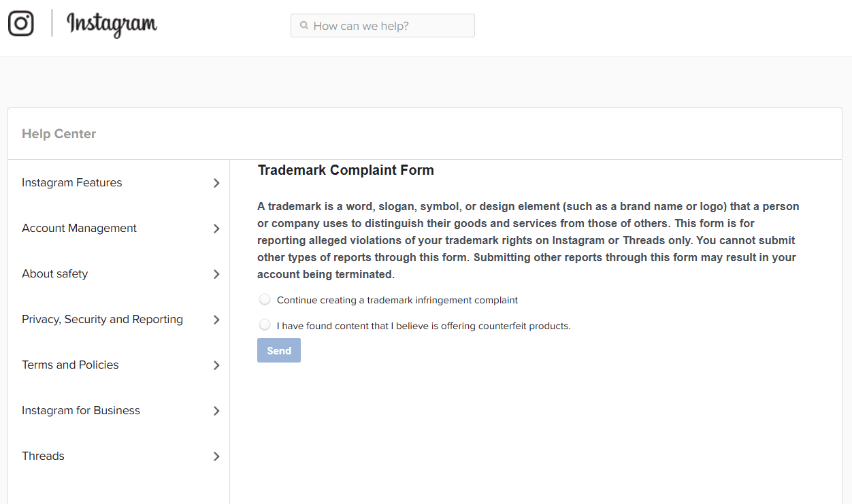Expand chevron next to Threads
The image size is (852, 504).
tap(216, 456)
